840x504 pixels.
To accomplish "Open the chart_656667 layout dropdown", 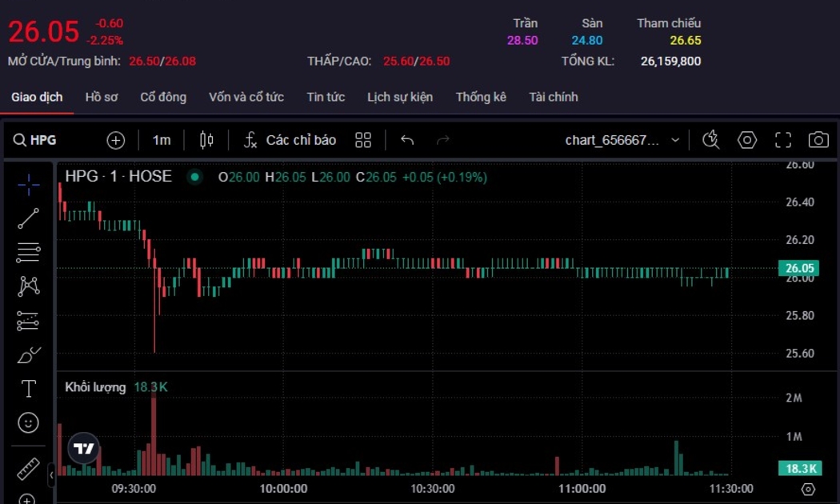I will tap(622, 140).
